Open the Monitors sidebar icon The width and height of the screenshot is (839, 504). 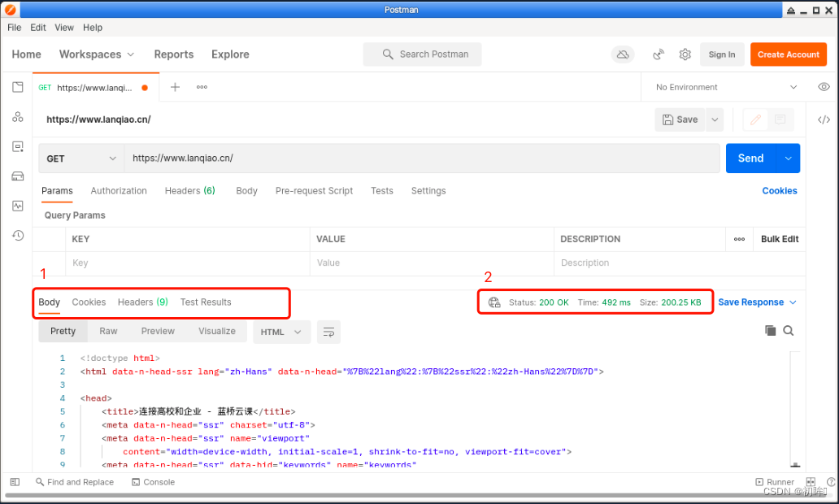[18, 206]
